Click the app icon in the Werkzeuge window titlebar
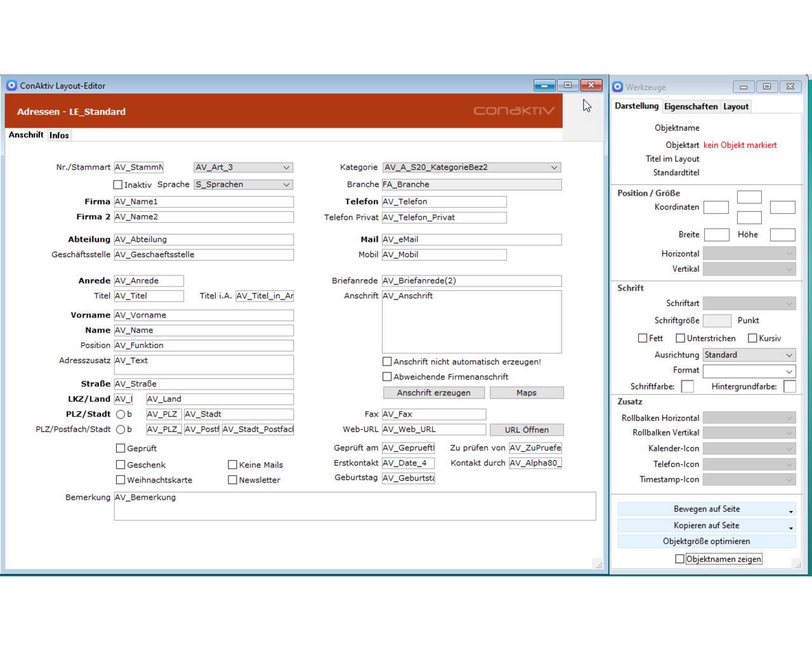 [x=617, y=86]
